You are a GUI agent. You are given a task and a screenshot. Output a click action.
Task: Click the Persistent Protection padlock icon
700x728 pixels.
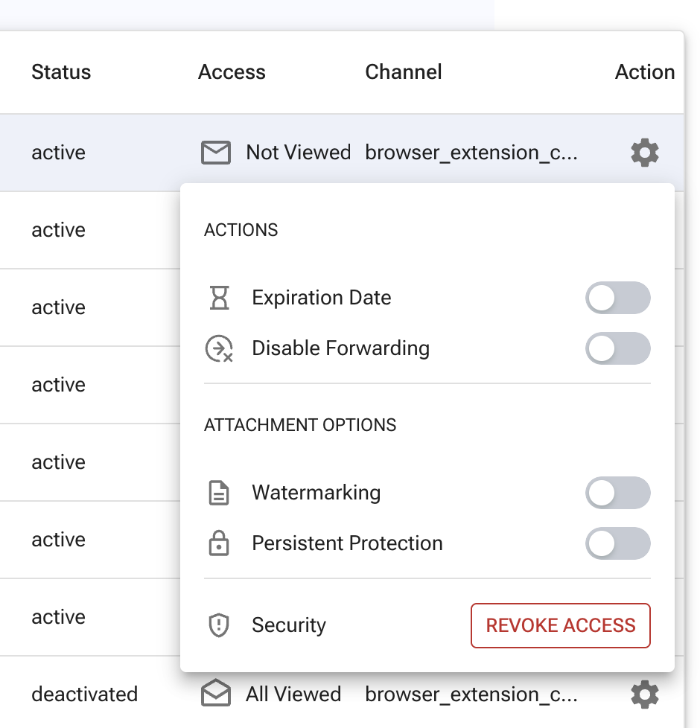click(x=219, y=543)
